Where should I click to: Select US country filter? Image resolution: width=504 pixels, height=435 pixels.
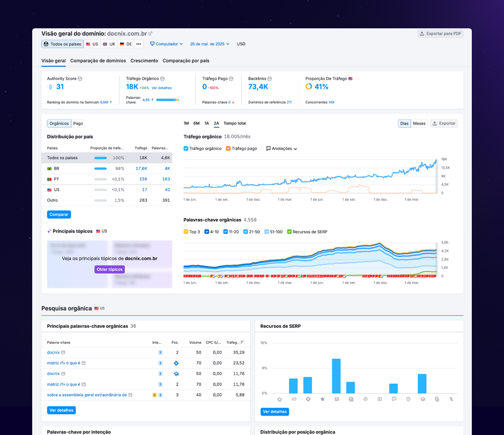(x=92, y=44)
